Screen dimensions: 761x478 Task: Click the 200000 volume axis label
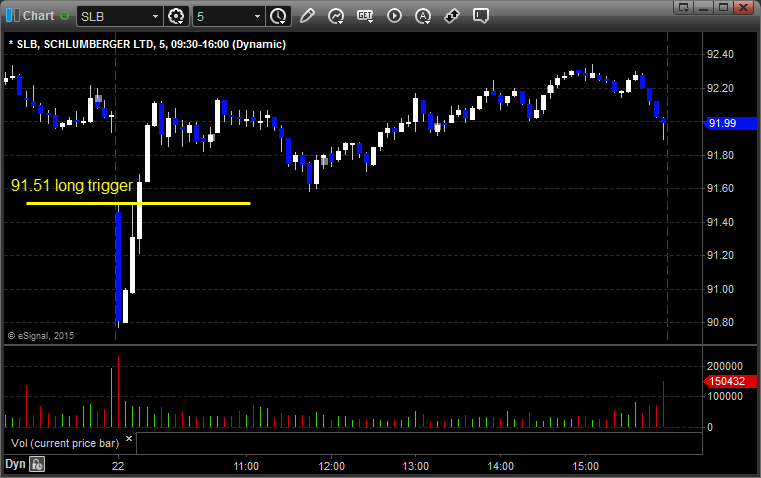click(x=725, y=366)
